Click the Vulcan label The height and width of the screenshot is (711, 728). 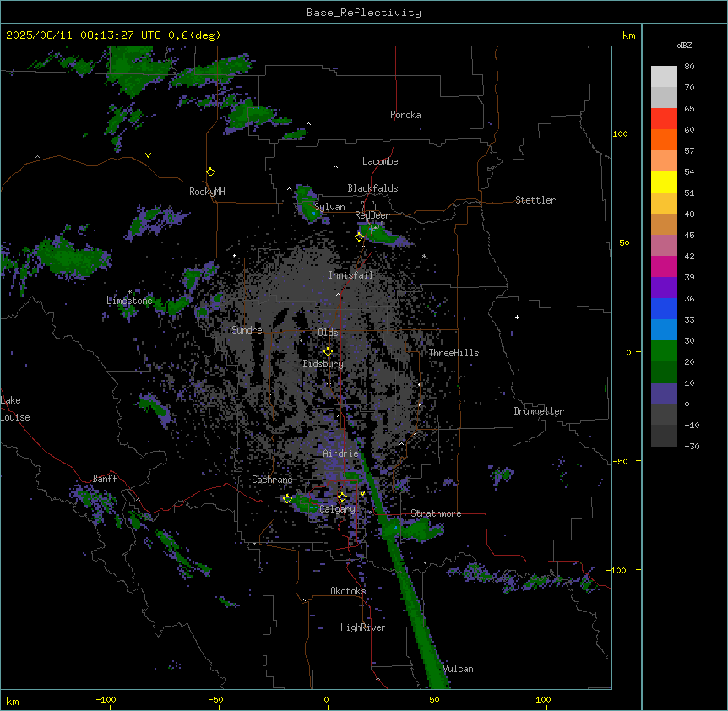point(459,669)
